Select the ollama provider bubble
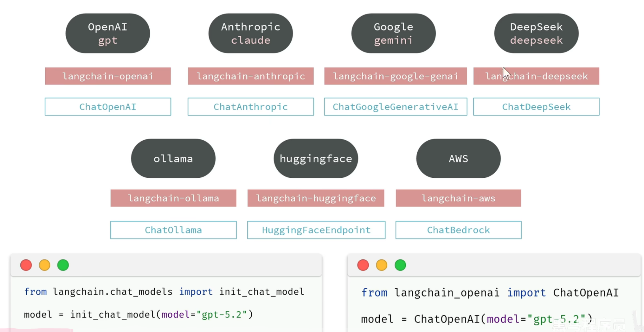This screenshot has height=332, width=644. pyautogui.click(x=173, y=158)
